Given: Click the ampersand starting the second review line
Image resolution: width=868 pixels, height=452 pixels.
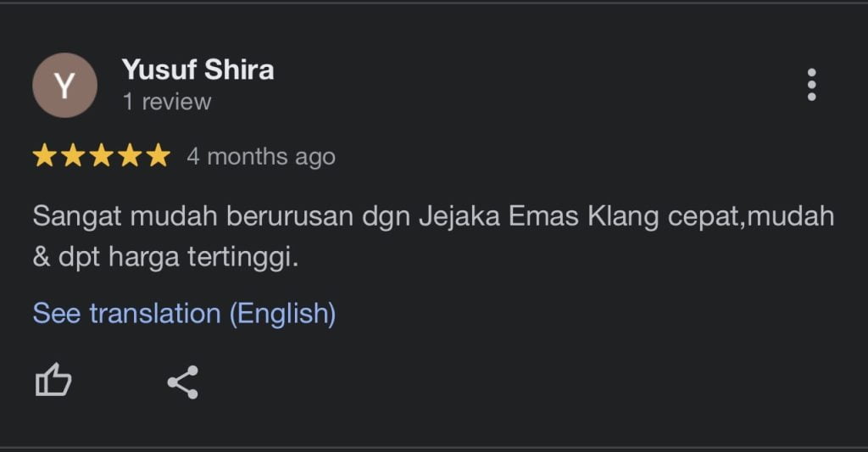Looking at the screenshot, I should pyautogui.click(x=42, y=258).
